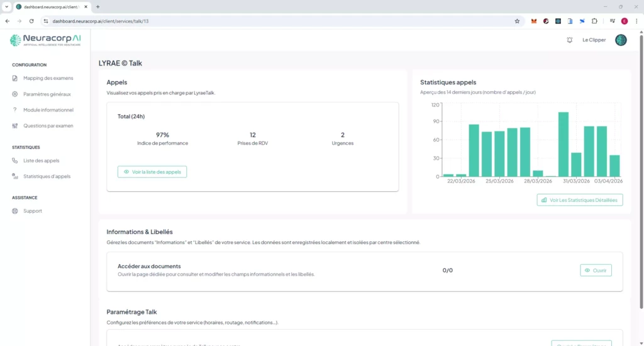
Task: Click the browser profile avatar E
Action: [x=625, y=21]
